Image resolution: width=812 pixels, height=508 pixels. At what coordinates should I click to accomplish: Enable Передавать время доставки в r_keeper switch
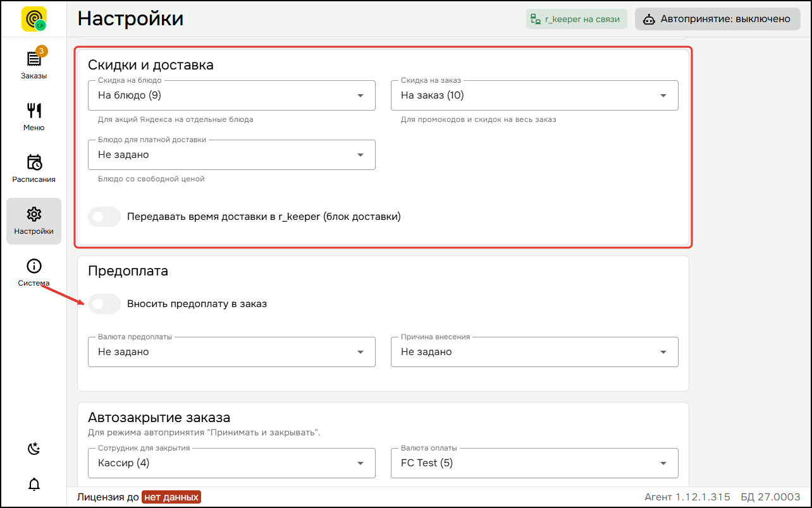(x=104, y=217)
